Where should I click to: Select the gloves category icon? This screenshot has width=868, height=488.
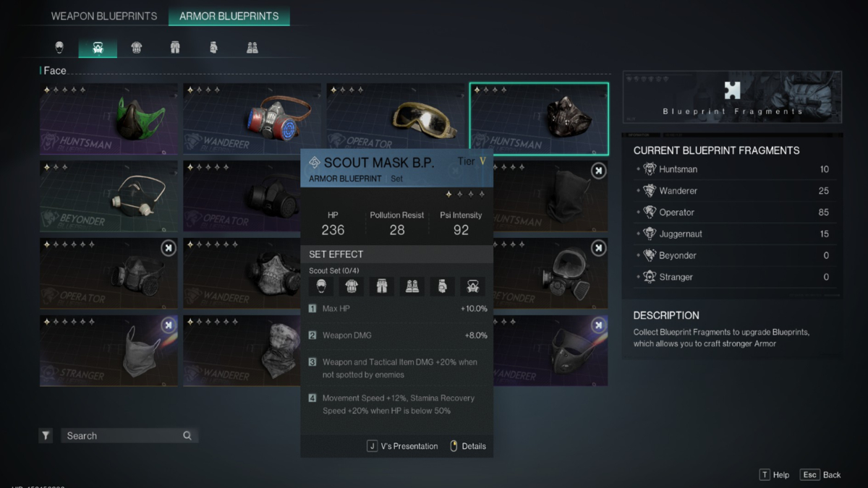(213, 48)
